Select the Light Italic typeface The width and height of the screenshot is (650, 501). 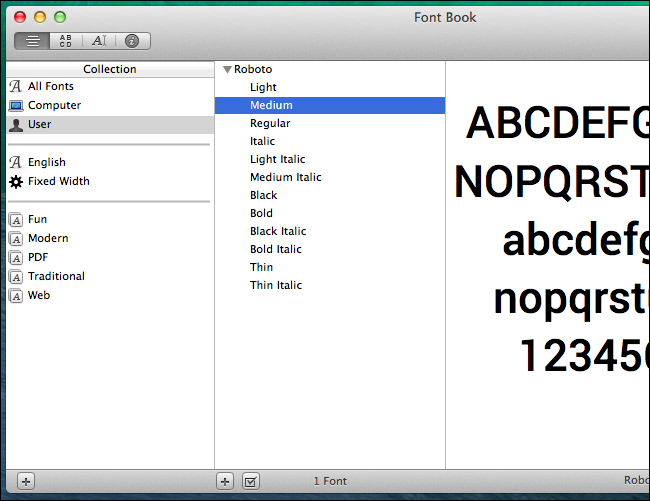click(x=330, y=159)
